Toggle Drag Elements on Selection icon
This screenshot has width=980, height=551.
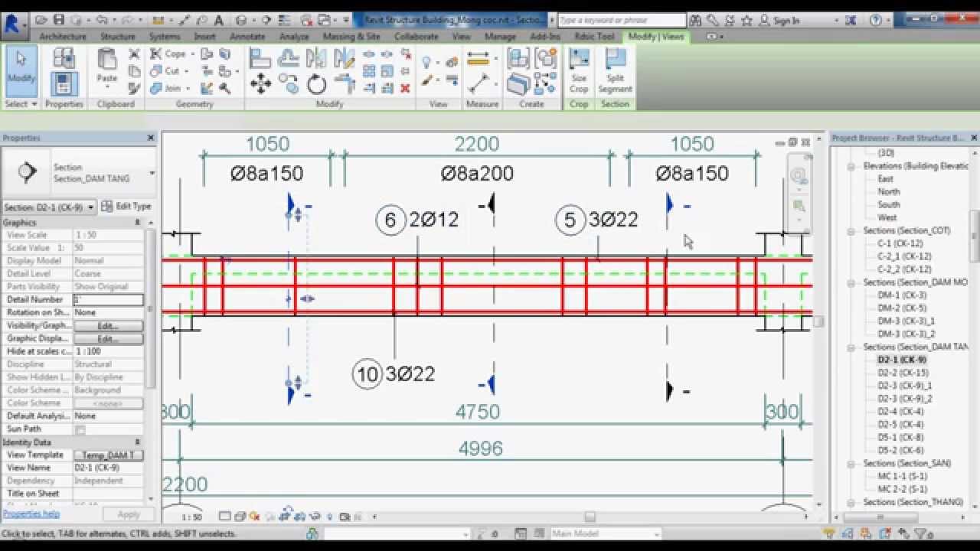[x=904, y=534]
